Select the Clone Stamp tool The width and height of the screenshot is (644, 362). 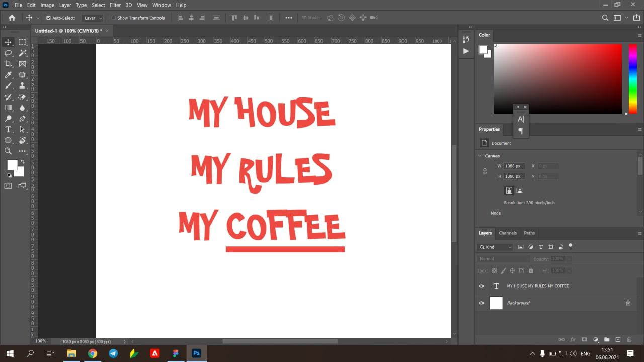coord(22,86)
